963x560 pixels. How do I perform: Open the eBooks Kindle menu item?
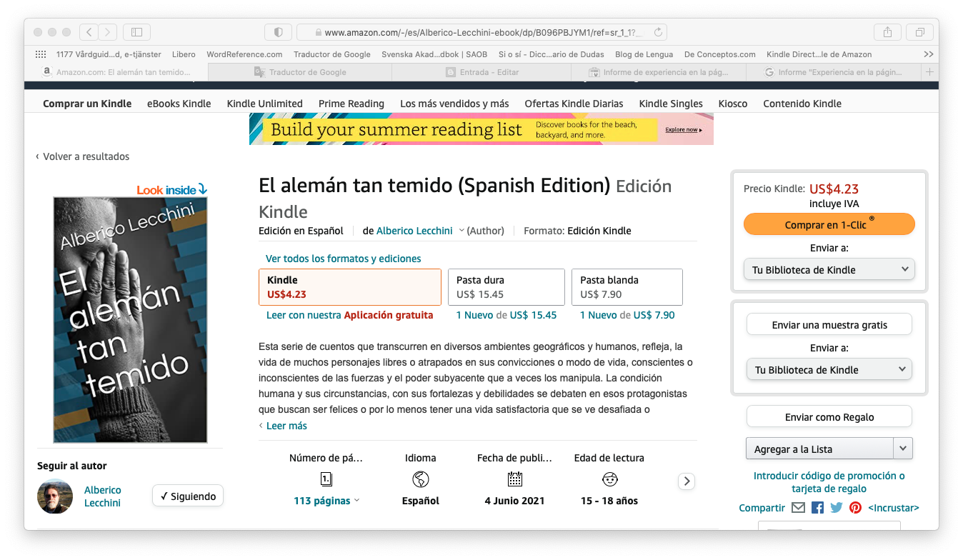[179, 104]
